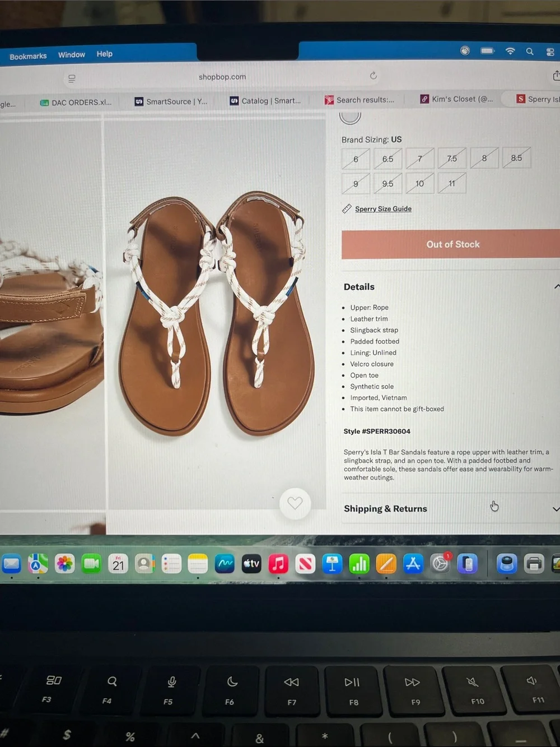Select size 11
The image size is (560, 747).
(452, 183)
